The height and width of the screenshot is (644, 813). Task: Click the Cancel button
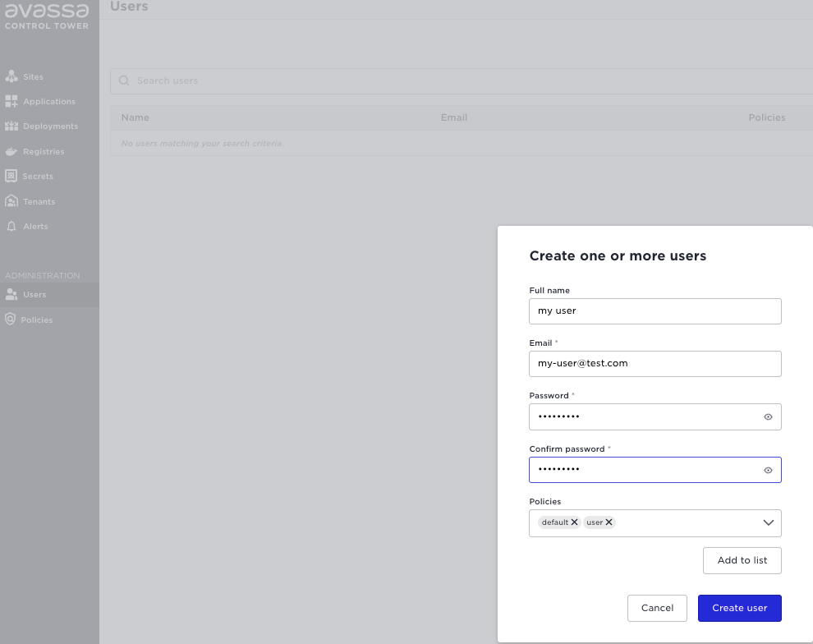[x=657, y=608]
